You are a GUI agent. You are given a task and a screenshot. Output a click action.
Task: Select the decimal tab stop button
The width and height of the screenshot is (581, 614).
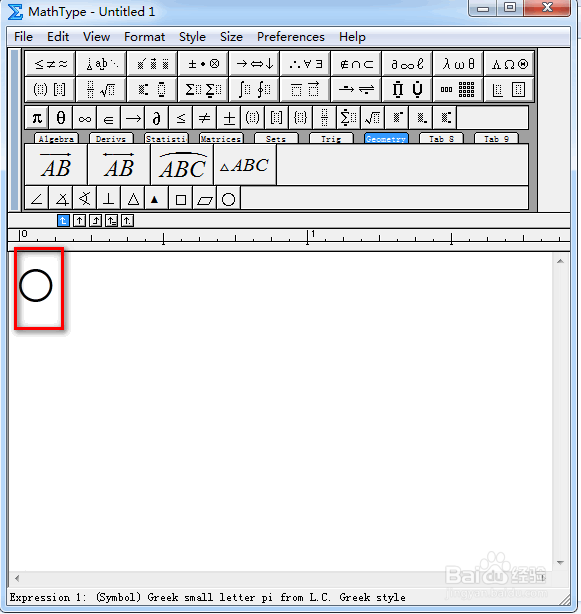coord(127,221)
